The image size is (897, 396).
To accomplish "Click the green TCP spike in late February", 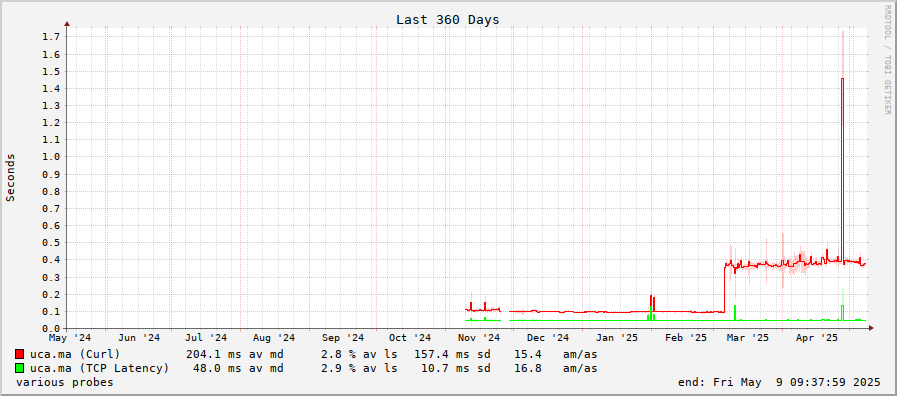I will pos(735,313).
